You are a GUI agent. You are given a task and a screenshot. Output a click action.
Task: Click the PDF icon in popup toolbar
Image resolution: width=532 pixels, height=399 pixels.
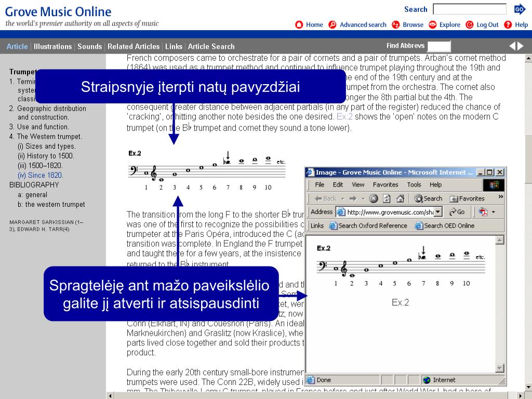click(x=483, y=212)
